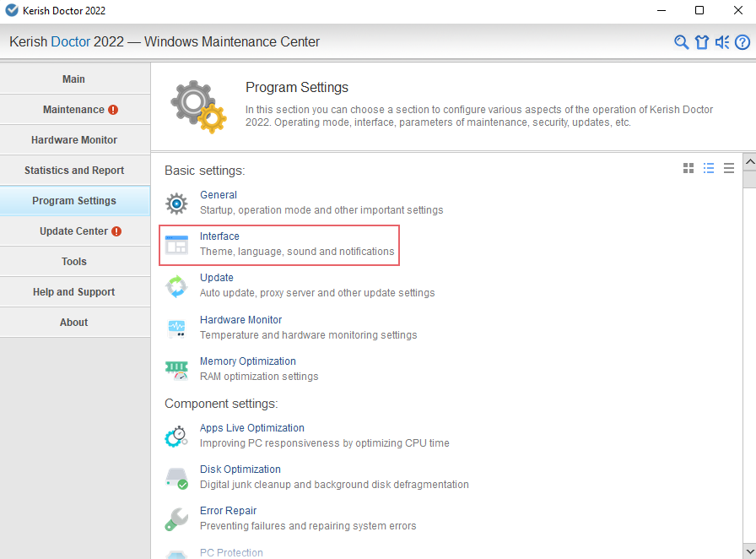Click the Interface settings window icon

tap(176, 245)
